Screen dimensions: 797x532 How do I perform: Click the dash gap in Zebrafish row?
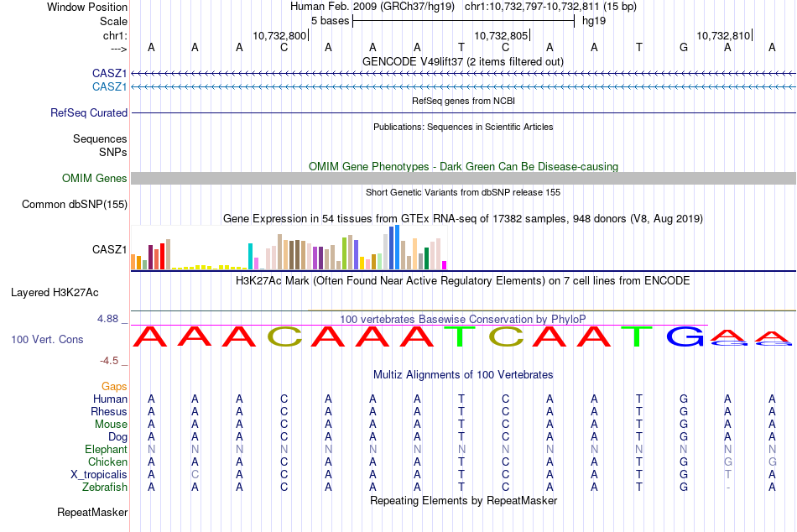pos(728,488)
